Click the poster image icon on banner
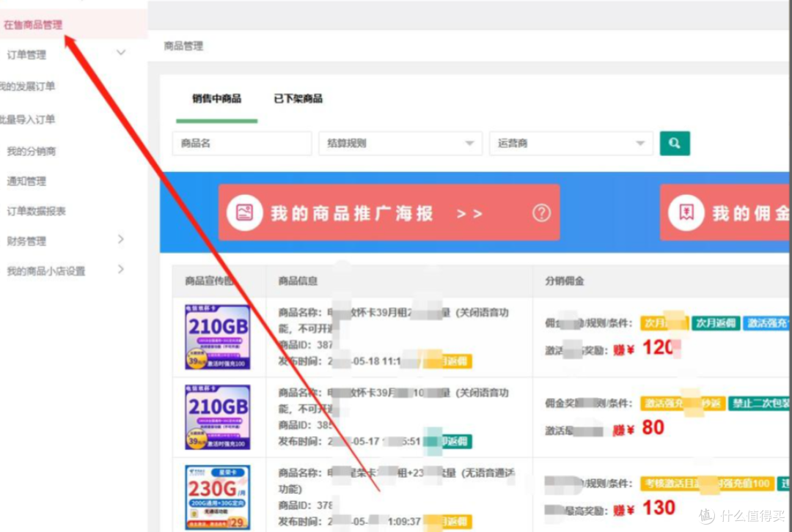This screenshot has height=532, width=792. pyautogui.click(x=244, y=213)
